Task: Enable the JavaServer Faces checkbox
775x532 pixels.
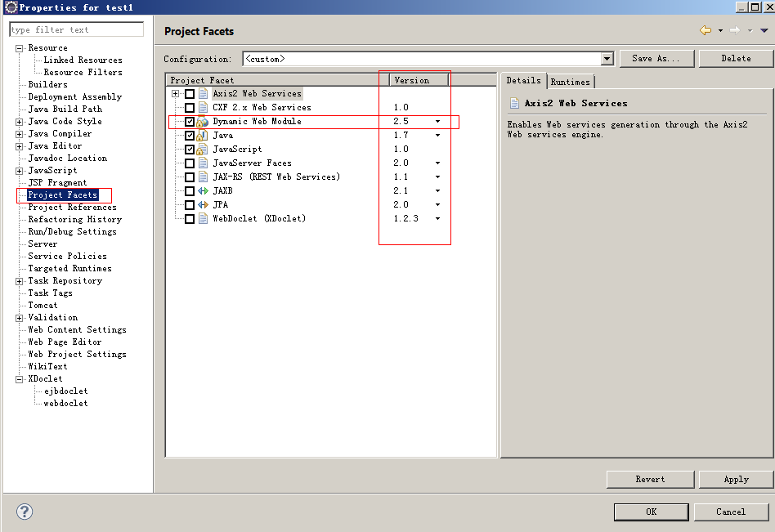Action: pos(190,163)
